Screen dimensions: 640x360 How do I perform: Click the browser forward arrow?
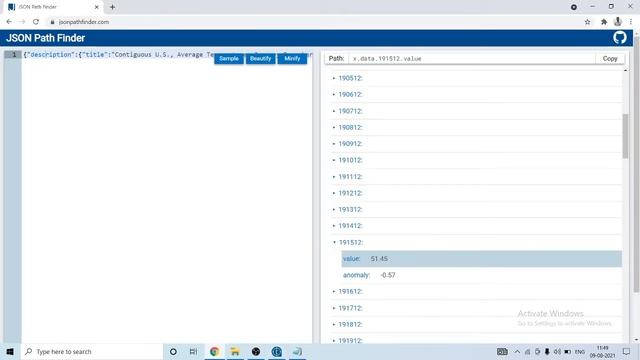(22, 22)
